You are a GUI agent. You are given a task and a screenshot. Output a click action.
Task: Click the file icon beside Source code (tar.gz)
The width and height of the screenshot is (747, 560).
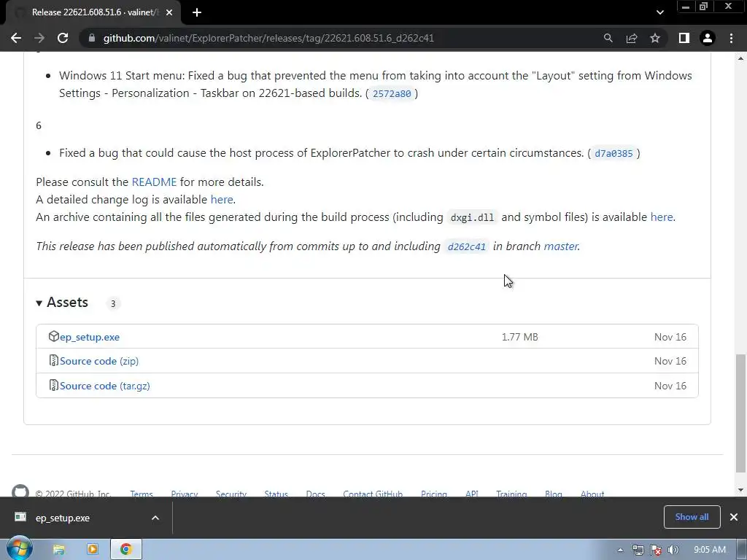point(53,385)
